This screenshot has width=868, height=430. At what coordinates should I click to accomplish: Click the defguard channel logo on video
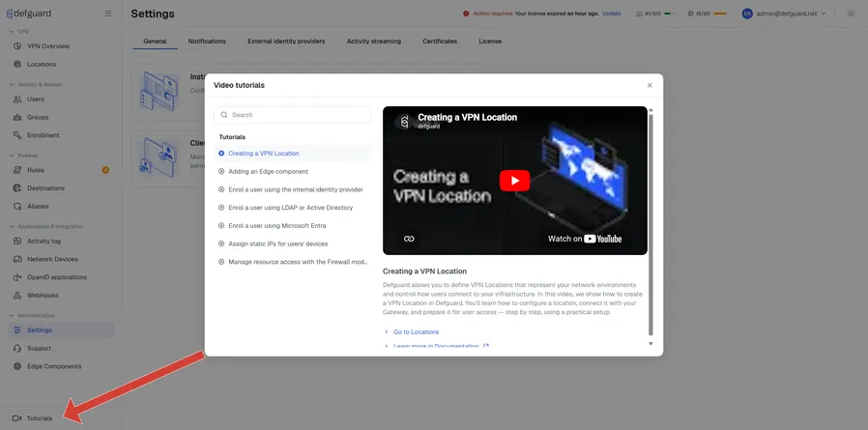404,121
